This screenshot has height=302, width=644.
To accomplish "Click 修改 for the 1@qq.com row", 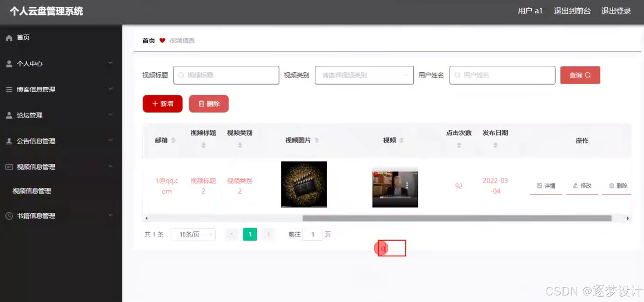I will coord(582,186).
